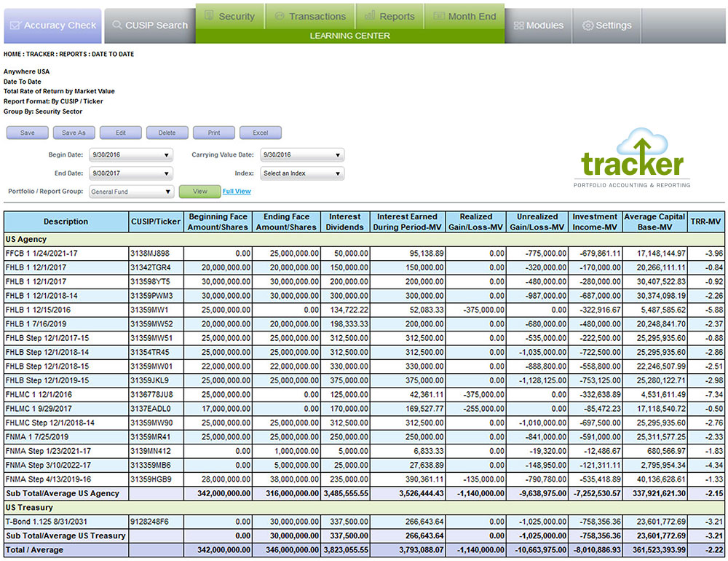Expand the Begin Date dropdown
The width and height of the screenshot is (728, 561).
coord(131,155)
